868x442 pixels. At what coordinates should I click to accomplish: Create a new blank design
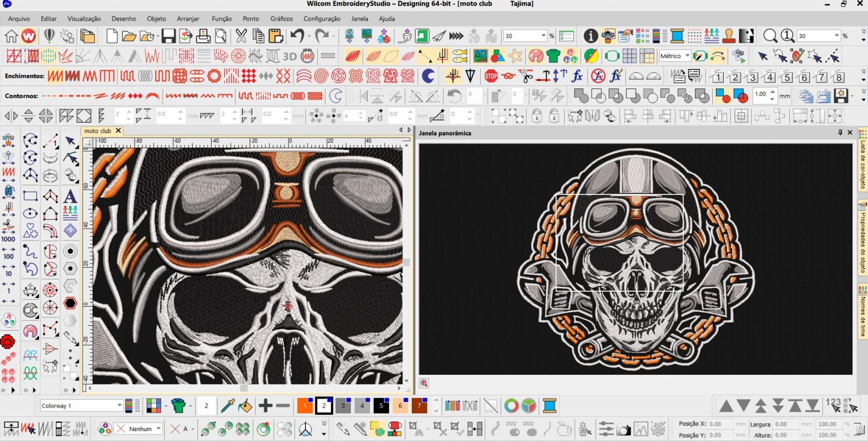click(112, 36)
